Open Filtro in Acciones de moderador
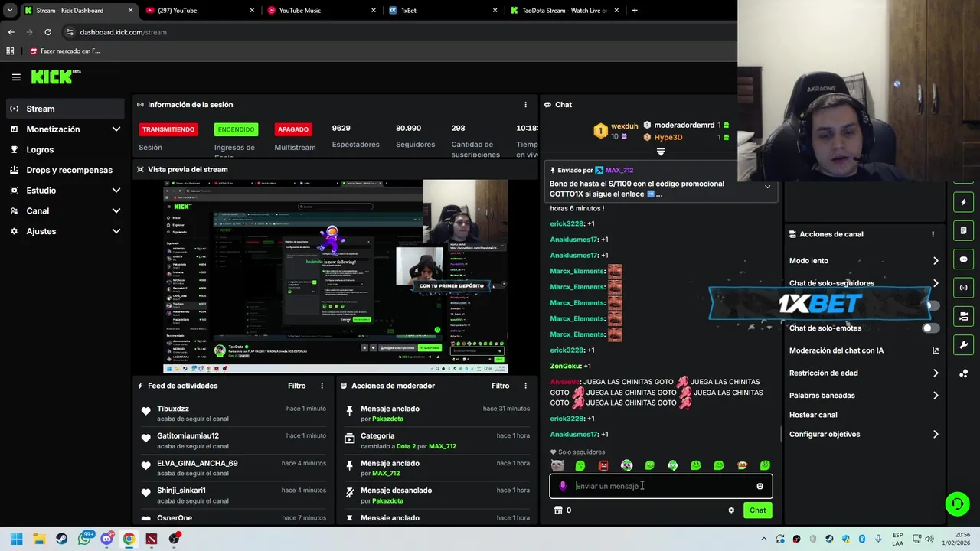 [x=500, y=386]
